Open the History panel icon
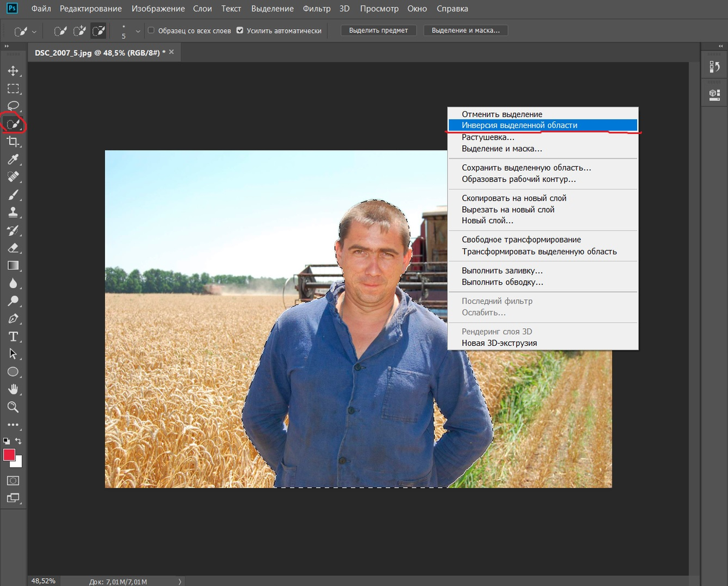Viewport: 728px width, 586px height. click(x=714, y=67)
